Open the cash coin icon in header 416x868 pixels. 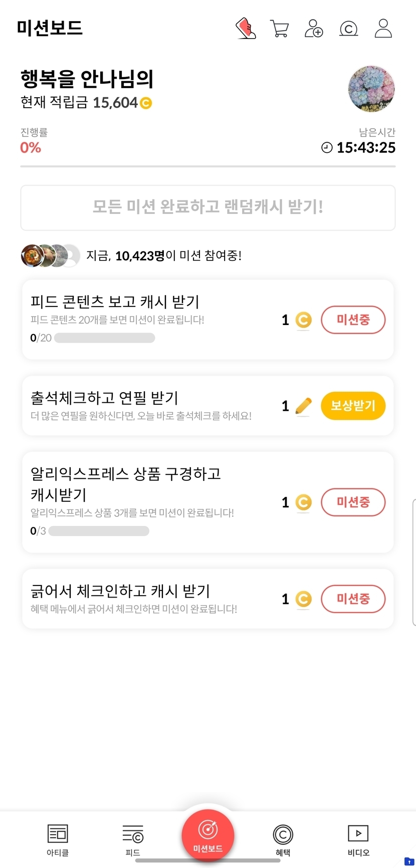click(348, 29)
